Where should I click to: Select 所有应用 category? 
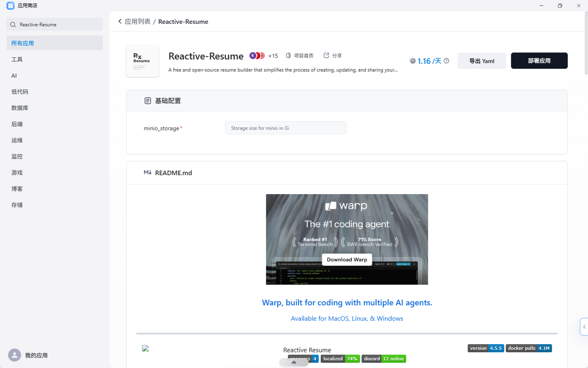click(x=55, y=43)
